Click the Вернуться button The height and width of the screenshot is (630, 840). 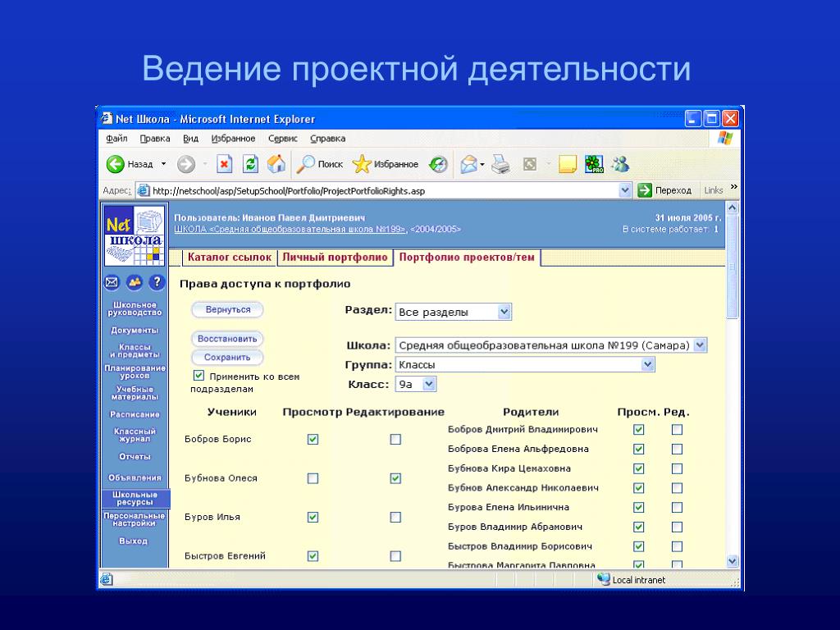pyautogui.click(x=228, y=309)
